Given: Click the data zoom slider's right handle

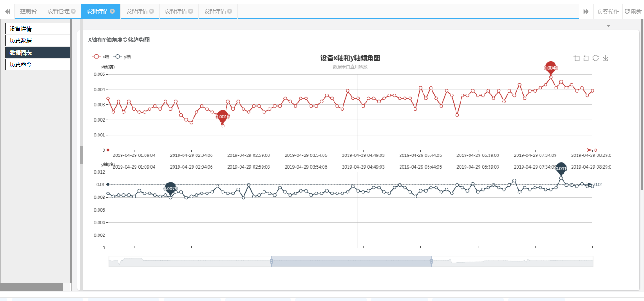Looking at the screenshot, I should 432,261.
